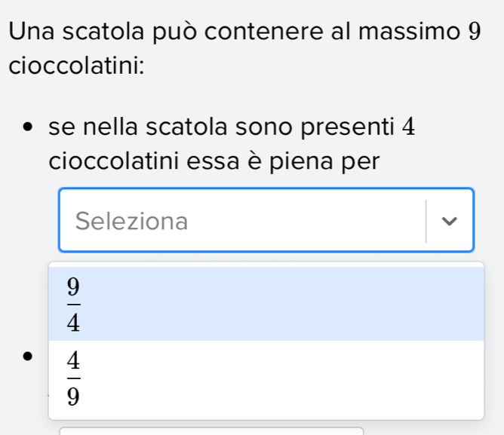The width and height of the screenshot is (504, 435).
Task: Click the denominator 4 of the first option
Action: tap(73, 323)
